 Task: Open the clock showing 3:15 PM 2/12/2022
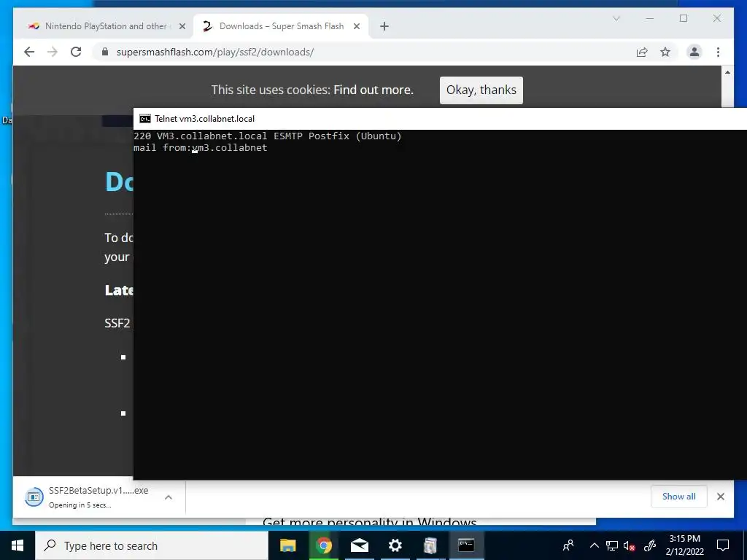684,545
